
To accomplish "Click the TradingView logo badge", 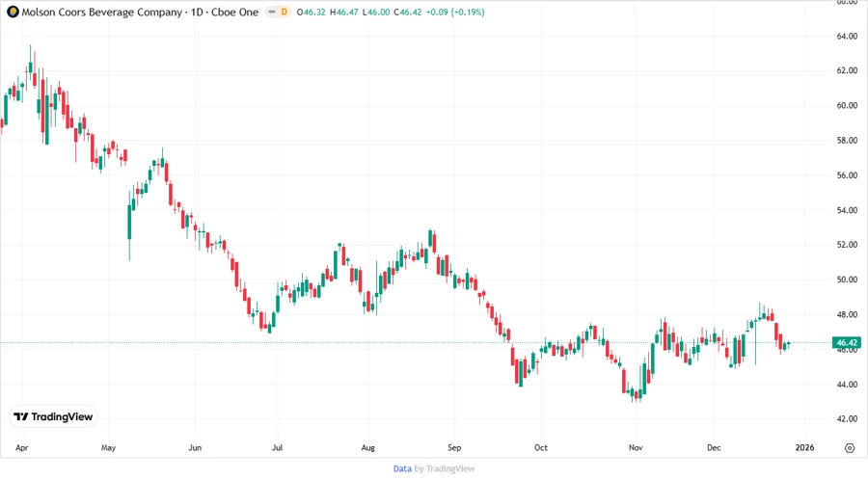I will (x=53, y=417).
